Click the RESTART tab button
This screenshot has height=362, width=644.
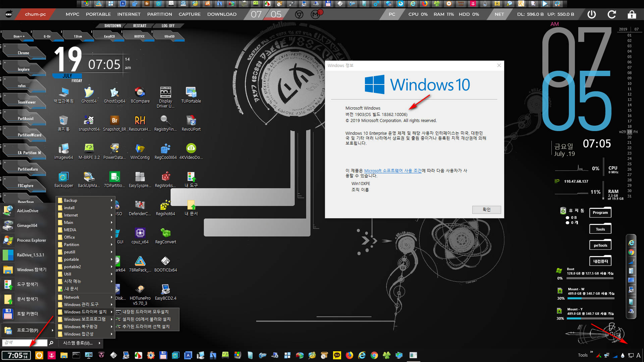[140, 26]
